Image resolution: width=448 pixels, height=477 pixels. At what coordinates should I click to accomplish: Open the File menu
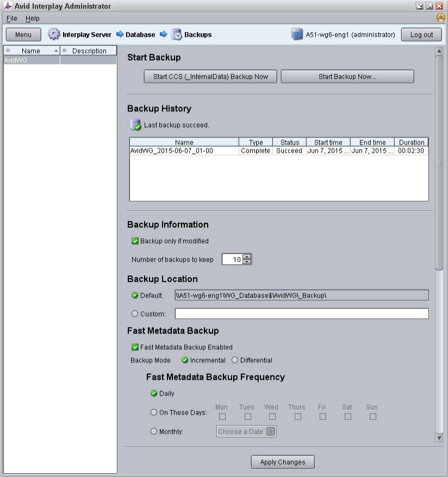[x=12, y=18]
